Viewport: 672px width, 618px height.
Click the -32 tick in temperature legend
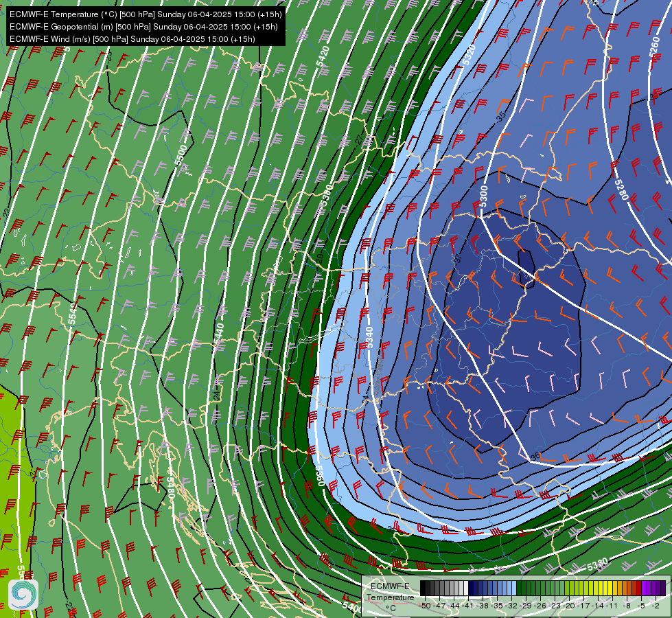(x=511, y=606)
